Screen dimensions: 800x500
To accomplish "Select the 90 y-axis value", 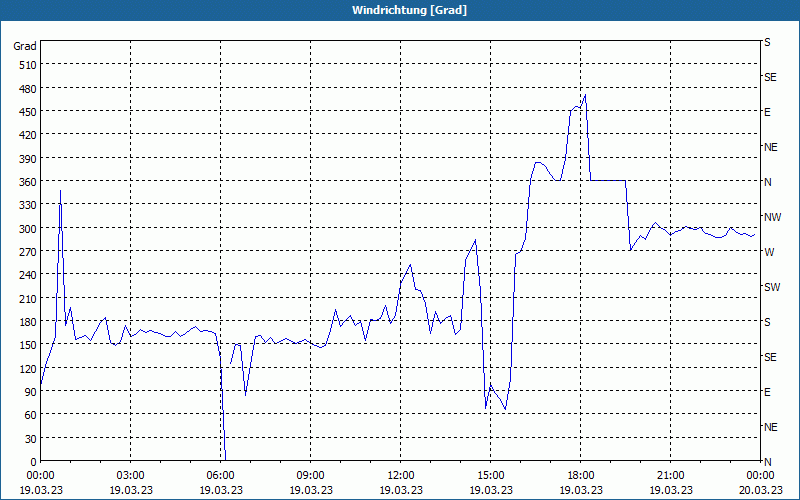I will (x=31, y=392).
